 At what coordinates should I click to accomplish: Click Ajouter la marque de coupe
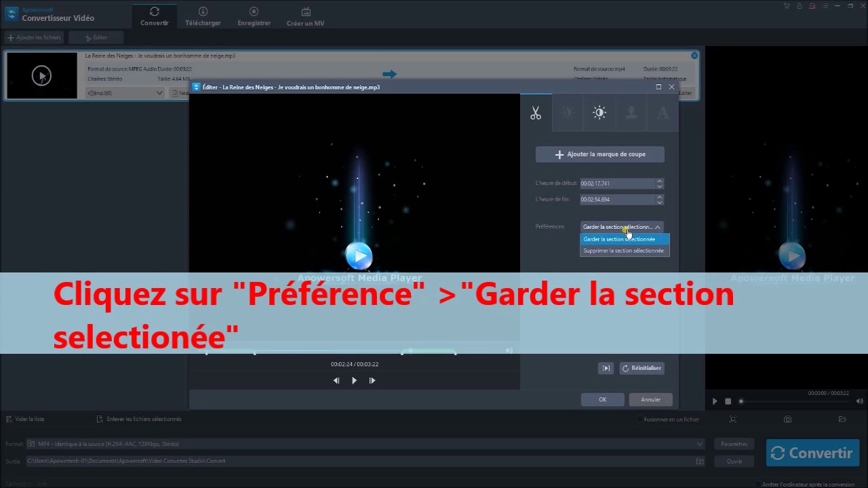(600, 155)
